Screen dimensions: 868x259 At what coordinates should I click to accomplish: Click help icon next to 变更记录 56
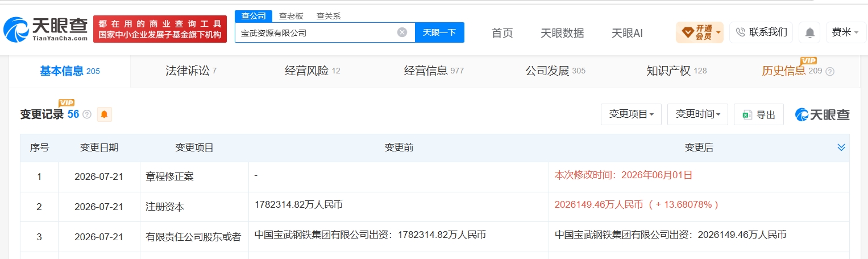pyautogui.click(x=87, y=114)
